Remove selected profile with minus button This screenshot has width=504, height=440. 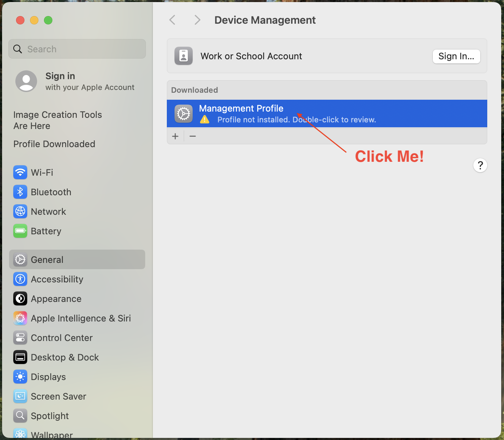[x=193, y=136]
